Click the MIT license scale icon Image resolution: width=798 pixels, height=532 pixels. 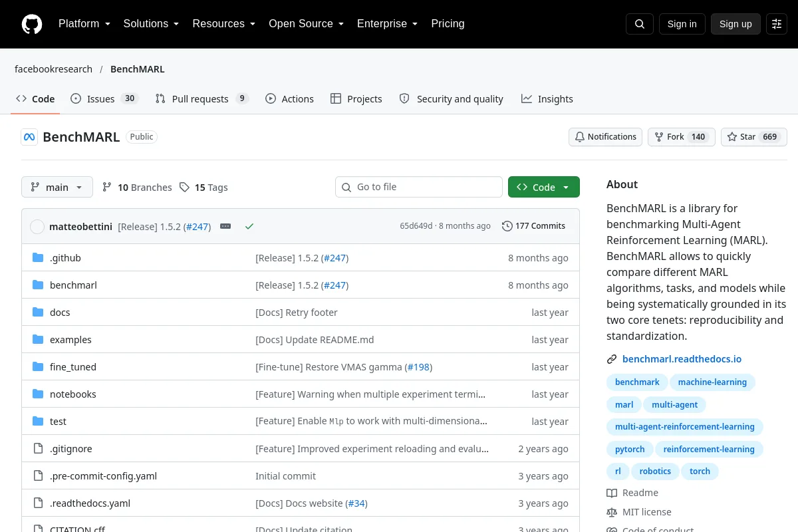(612, 512)
